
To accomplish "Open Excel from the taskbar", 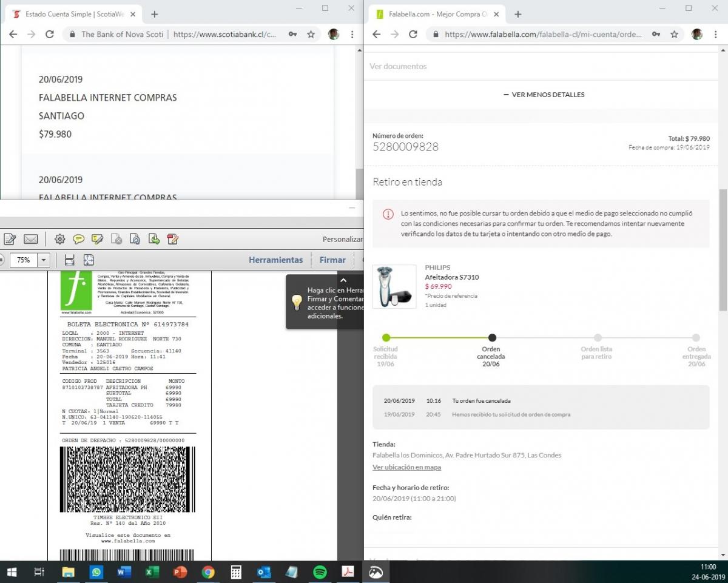I will pyautogui.click(x=152, y=572).
